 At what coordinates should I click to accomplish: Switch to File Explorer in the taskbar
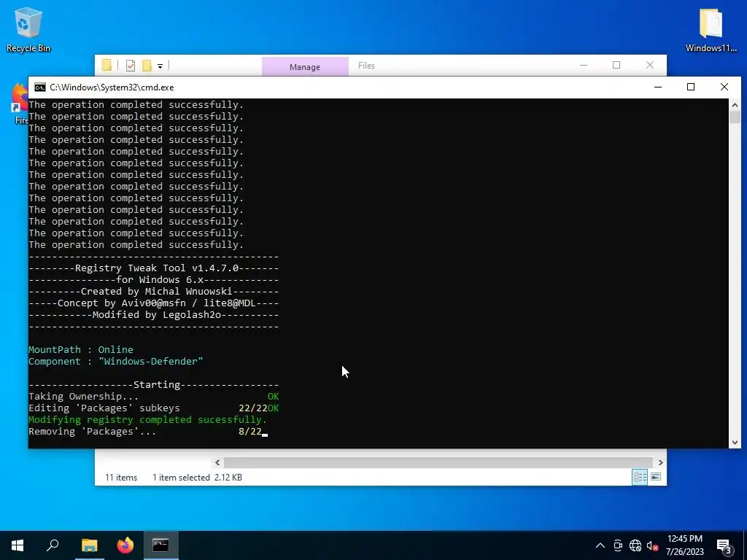click(89, 545)
